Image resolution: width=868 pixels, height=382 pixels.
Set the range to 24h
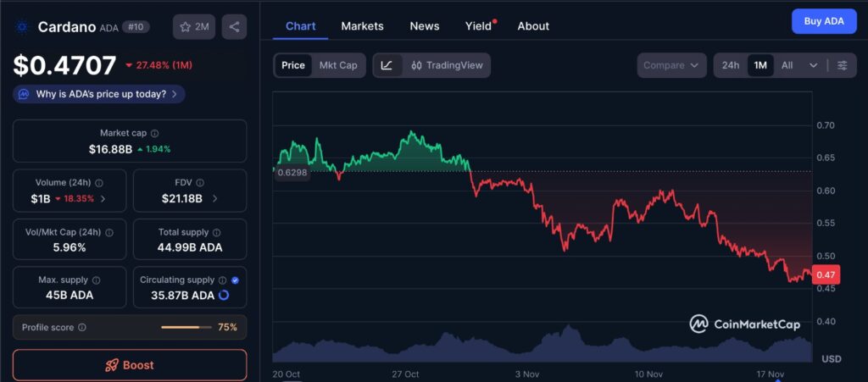[730, 65]
